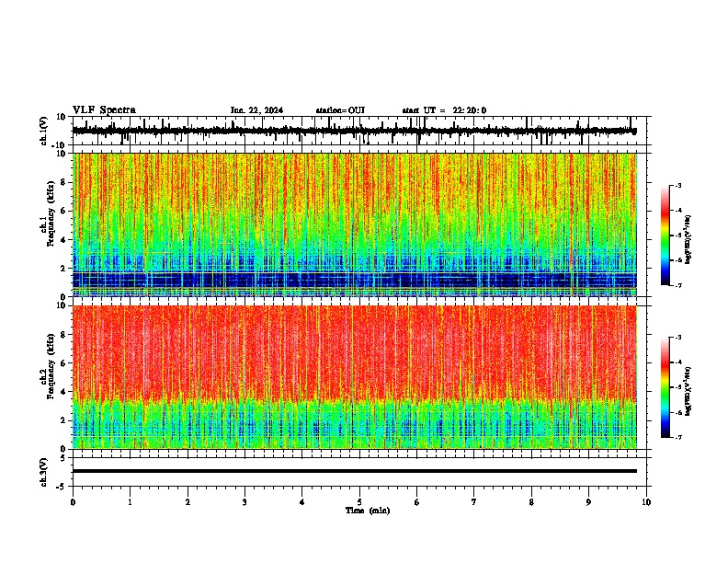Click the "-3" label atop ch.1 colorbar

pyautogui.click(x=678, y=185)
